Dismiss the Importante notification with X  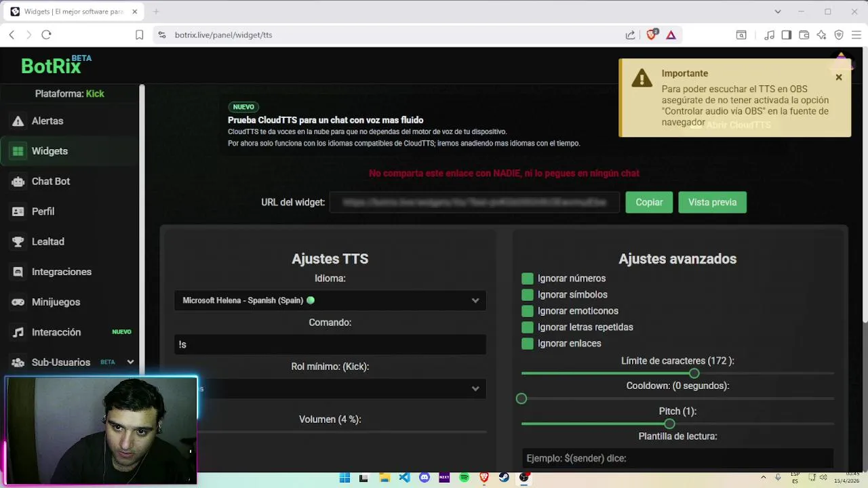click(x=839, y=77)
